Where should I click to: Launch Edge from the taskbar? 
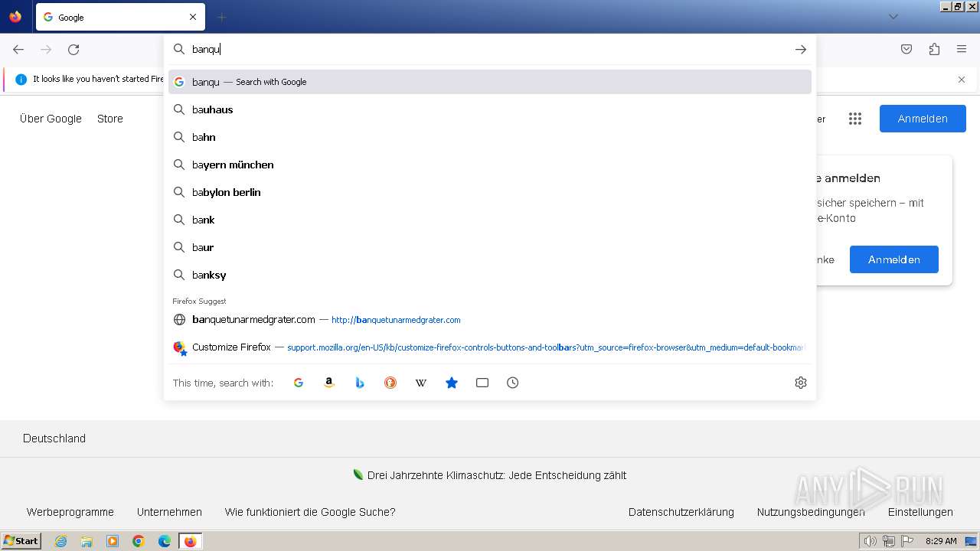(165, 541)
